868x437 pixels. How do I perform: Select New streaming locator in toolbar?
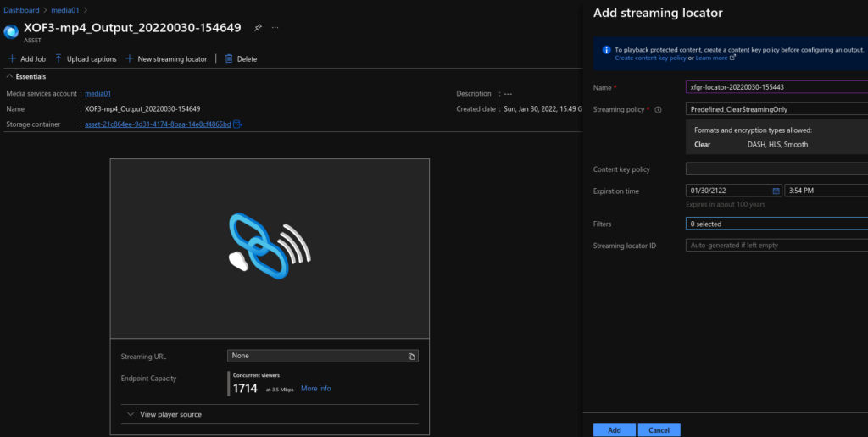point(166,58)
